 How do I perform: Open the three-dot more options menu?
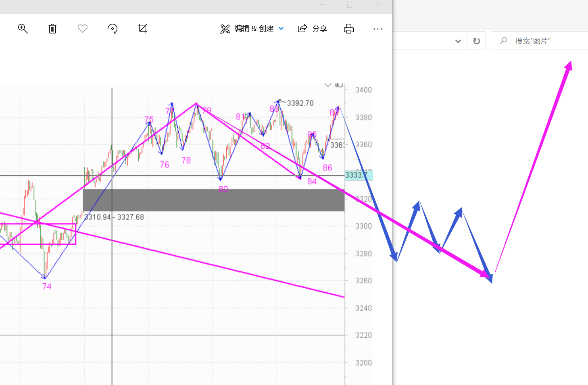point(378,29)
